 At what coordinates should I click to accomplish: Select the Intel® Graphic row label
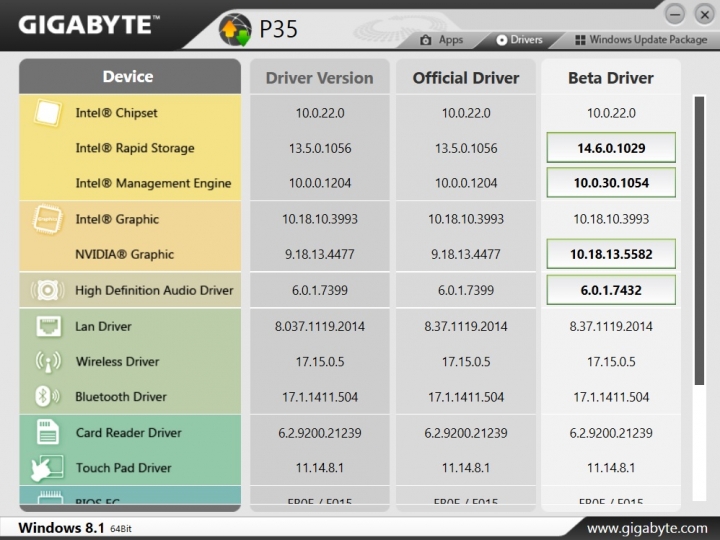117,219
